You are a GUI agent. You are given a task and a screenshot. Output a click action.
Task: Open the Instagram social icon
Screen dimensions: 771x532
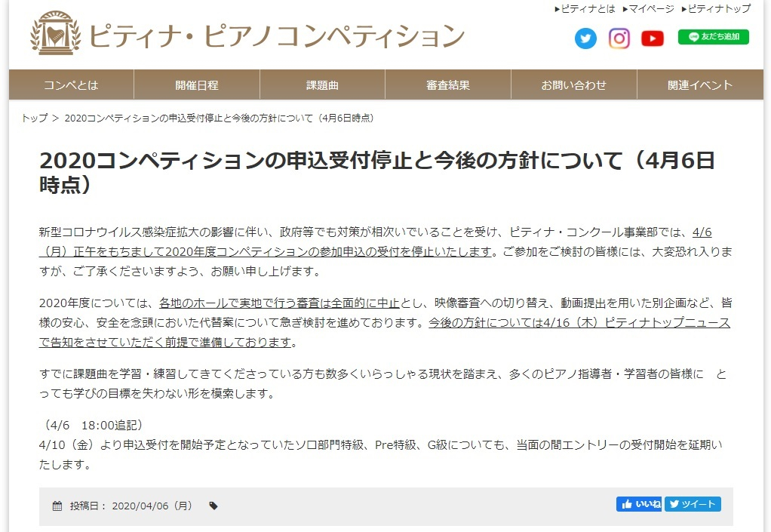619,38
